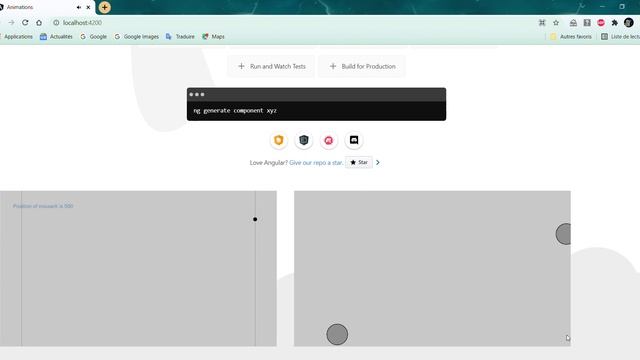Viewport: 640px width, 360px height.
Task: Open the pink meetup circle icon link
Action: 329,140
